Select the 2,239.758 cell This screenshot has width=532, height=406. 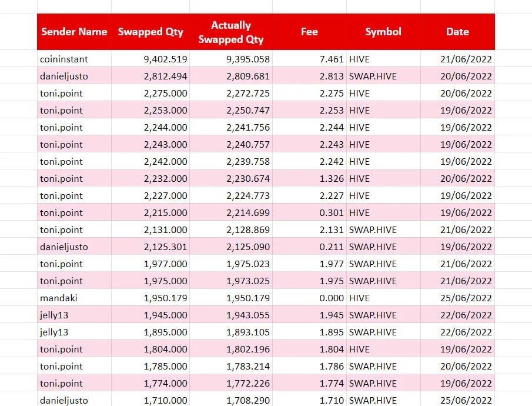coord(230,161)
